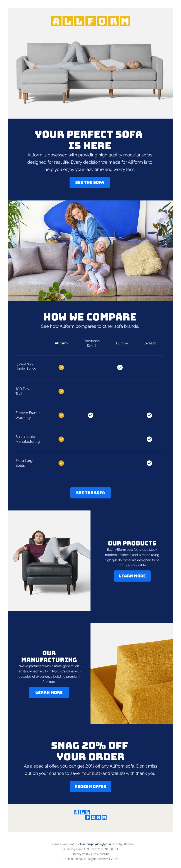Click the first SEE THE SOFA button
This screenshot has width=181, height=868.
[90, 182]
